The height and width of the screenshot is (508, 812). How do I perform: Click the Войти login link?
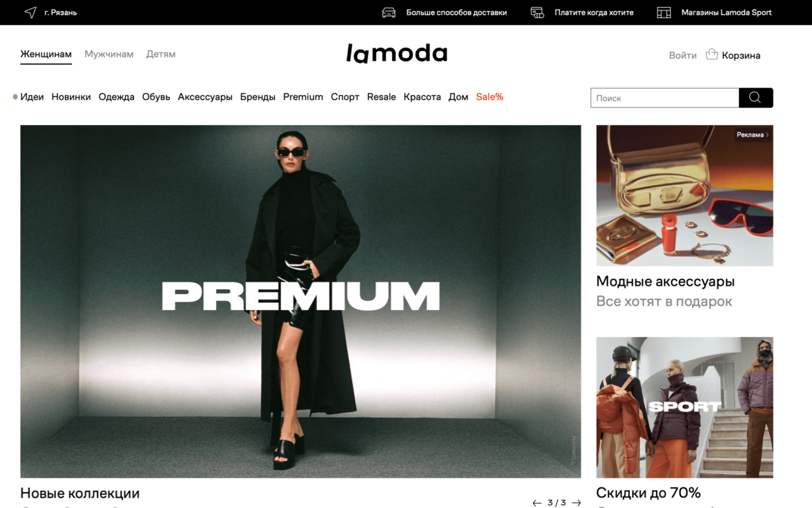pyautogui.click(x=682, y=55)
